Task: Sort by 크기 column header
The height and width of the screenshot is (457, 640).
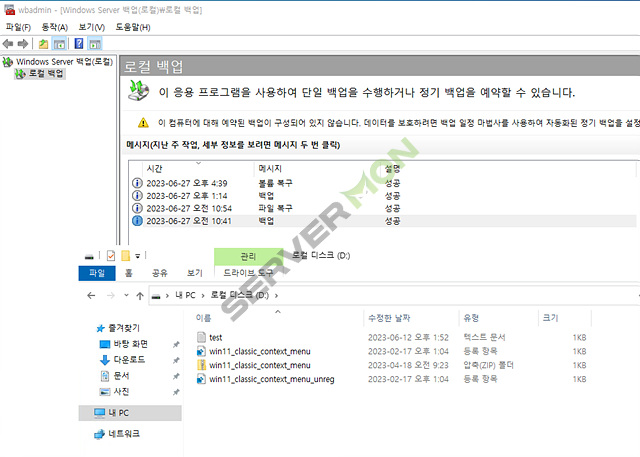Action: [550, 318]
